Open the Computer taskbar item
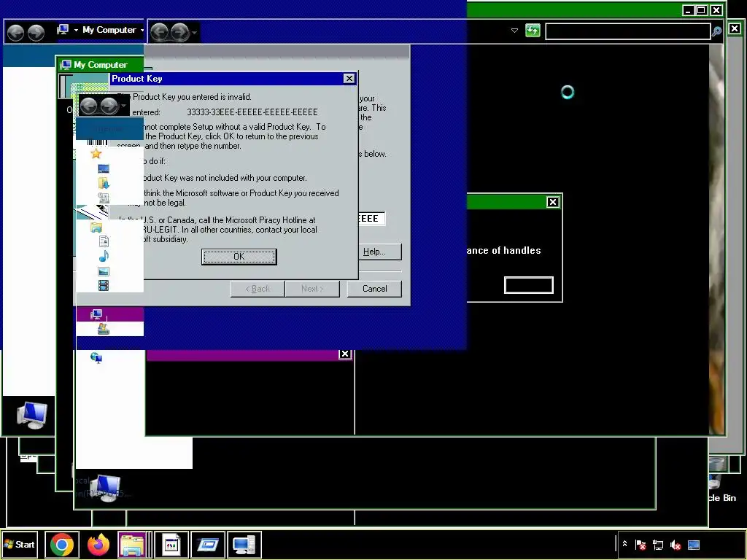 [244, 545]
